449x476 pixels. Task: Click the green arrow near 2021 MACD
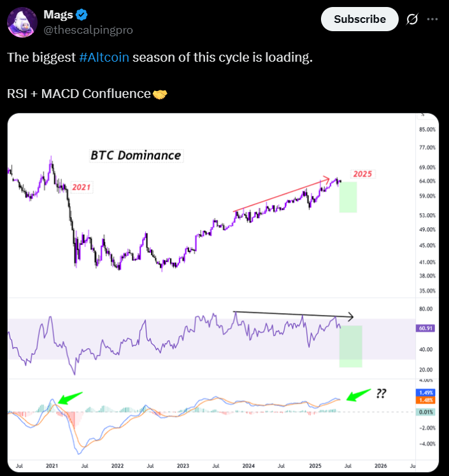point(69,398)
